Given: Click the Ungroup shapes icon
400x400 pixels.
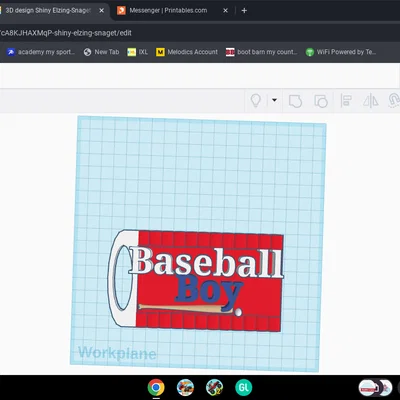Looking at the screenshot, I should tap(321, 101).
